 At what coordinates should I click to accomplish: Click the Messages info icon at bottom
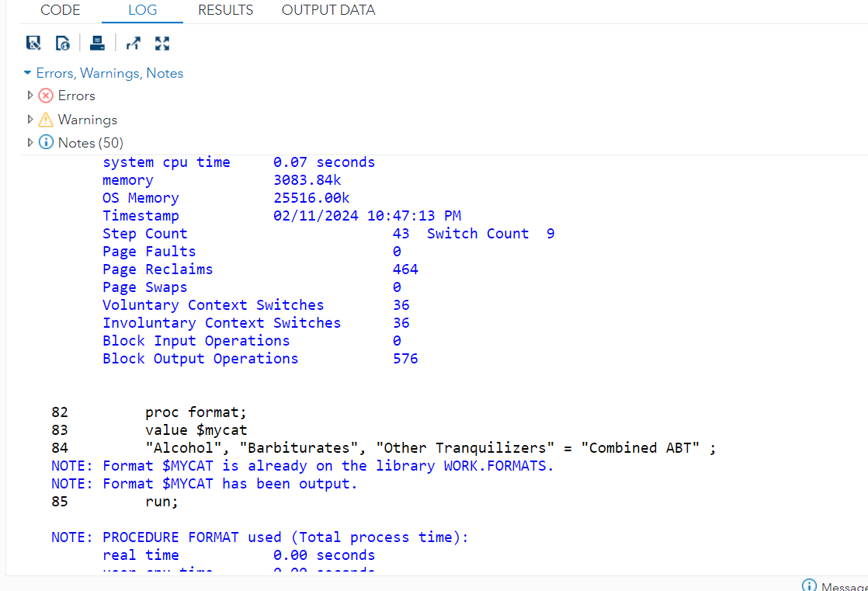tap(809, 586)
